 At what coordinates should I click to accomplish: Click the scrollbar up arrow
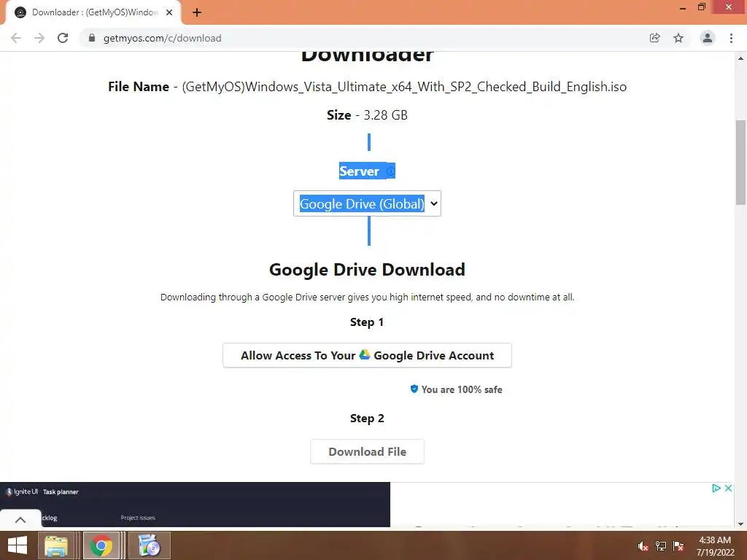[x=740, y=58]
